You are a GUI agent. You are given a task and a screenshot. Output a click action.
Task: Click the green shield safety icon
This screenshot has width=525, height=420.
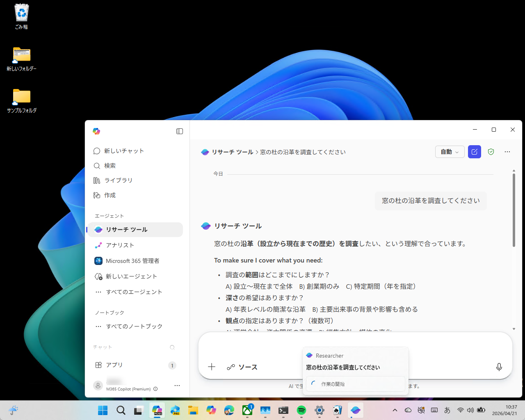pos(491,151)
